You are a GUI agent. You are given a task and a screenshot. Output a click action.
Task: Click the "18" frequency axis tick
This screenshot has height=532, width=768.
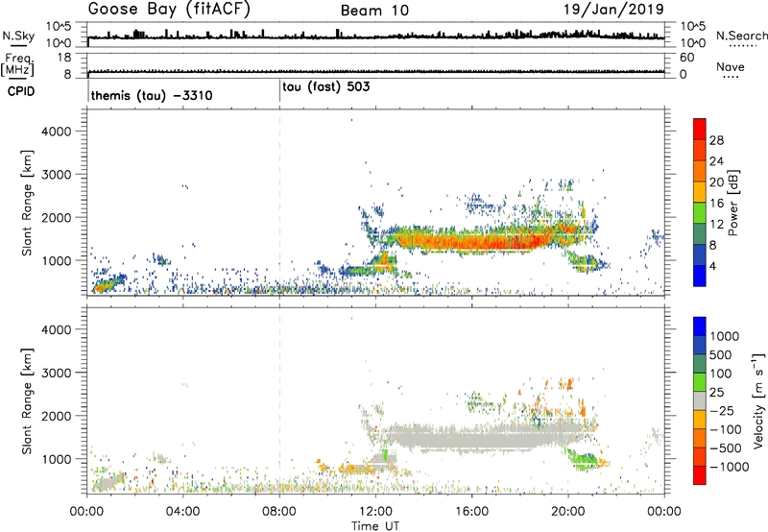coord(64,58)
